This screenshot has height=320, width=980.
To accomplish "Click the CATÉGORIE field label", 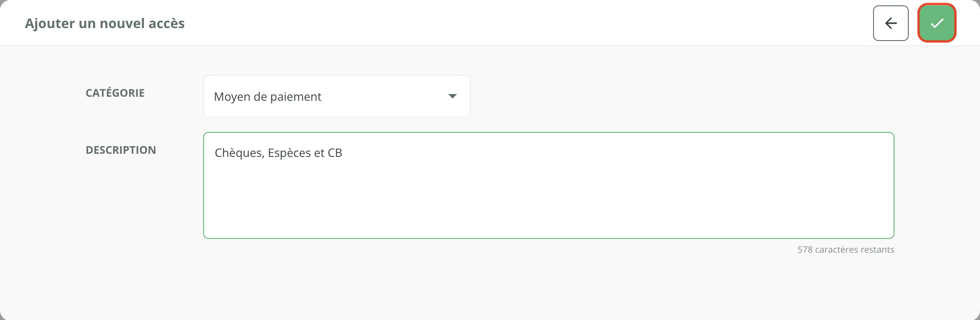I will 115,93.
